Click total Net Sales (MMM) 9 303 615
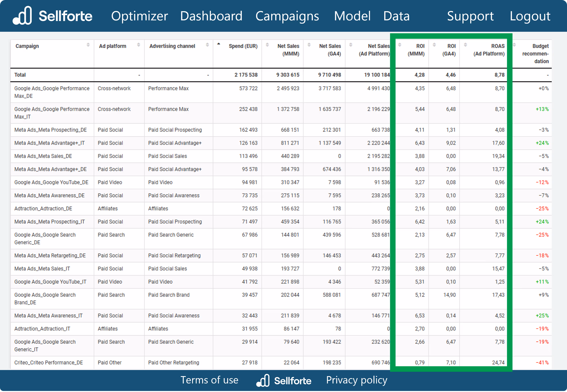This screenshot has height=392, width=567. click(x=288, y=75)
